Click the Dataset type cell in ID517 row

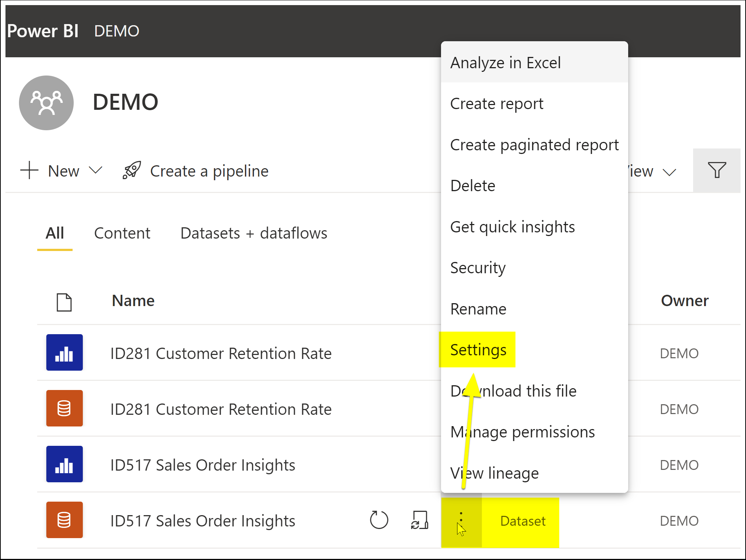523,521
